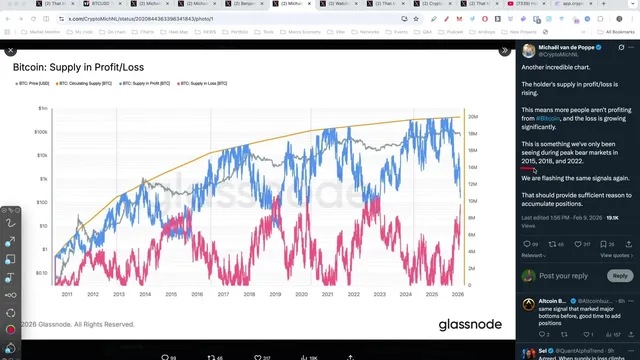The image size is (640, 360).
Task: Open Macro Economy bookmarks folder
Action: (x=300, y=32)
